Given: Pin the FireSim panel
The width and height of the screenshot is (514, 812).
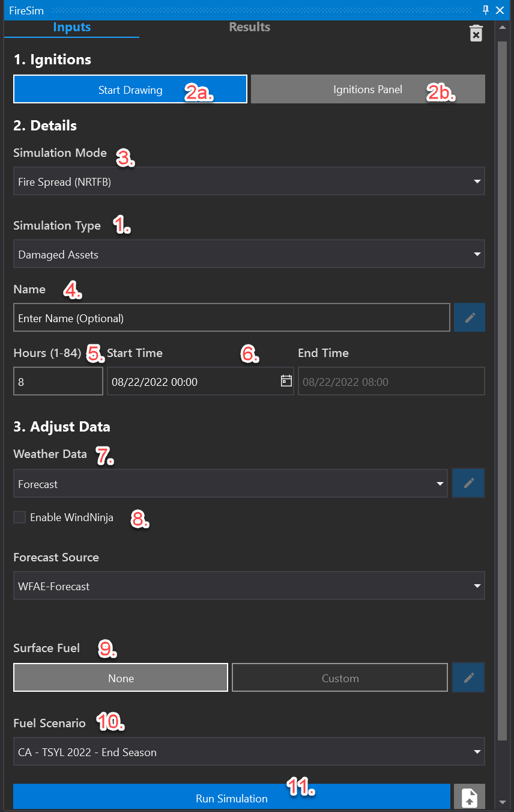Looking at the screenshot, I should tap(486, 10).
